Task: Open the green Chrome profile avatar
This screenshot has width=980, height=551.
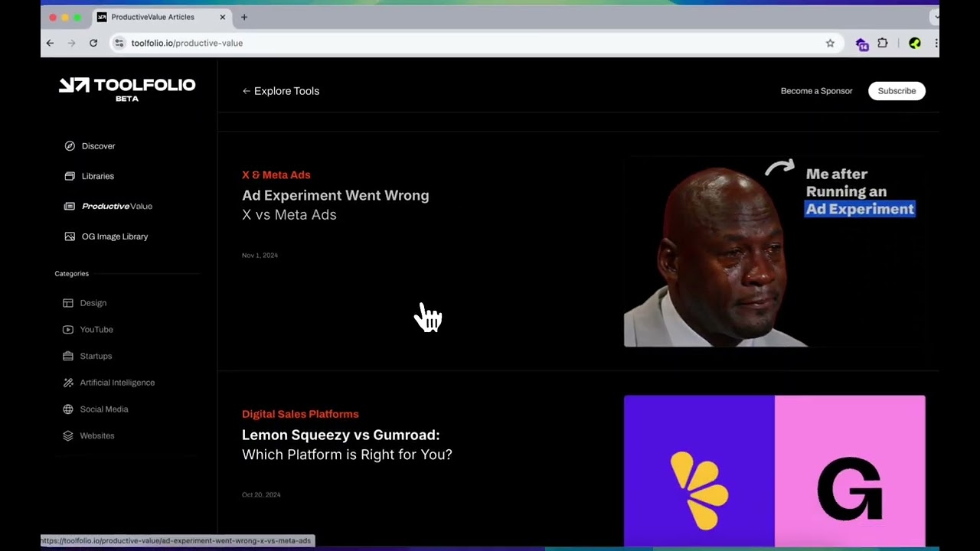Action: pos(915,44)
